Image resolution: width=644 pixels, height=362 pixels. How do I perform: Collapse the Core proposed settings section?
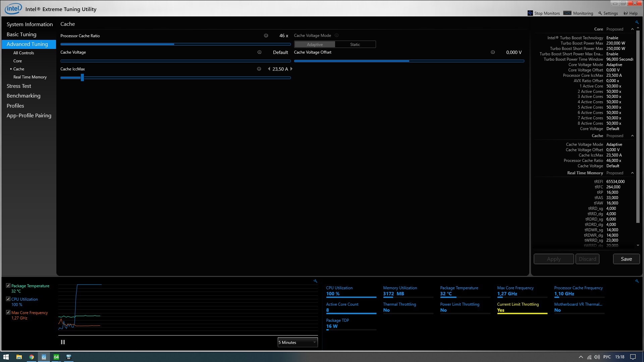[x=632, y=29]
